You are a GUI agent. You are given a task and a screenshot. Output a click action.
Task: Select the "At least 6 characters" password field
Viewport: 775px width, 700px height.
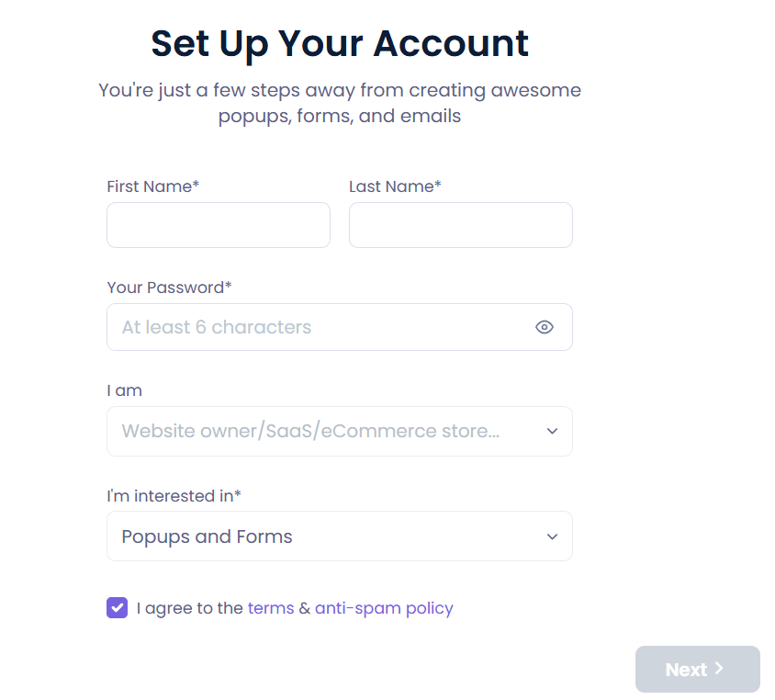tap(321, 327)
